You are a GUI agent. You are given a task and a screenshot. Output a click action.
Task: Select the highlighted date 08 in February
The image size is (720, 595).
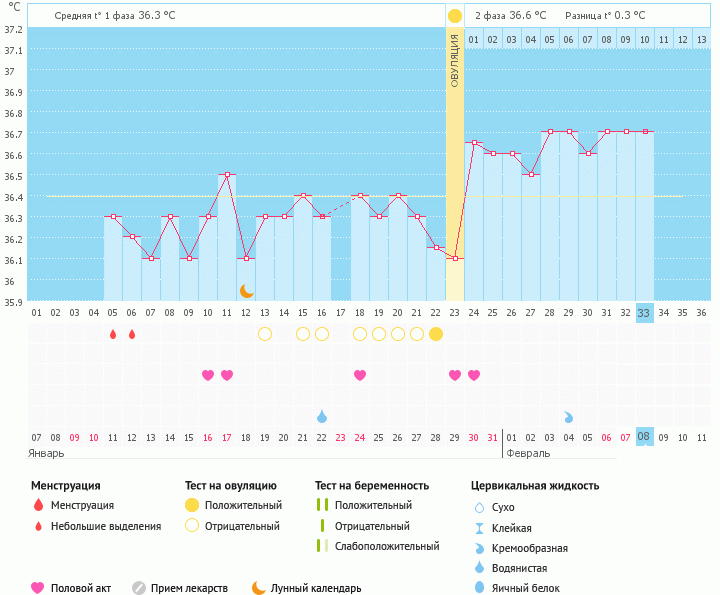click(644, 437)
